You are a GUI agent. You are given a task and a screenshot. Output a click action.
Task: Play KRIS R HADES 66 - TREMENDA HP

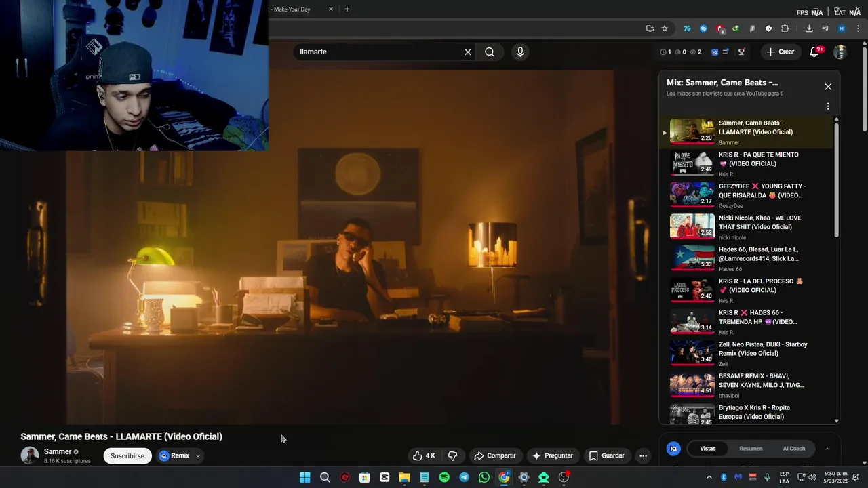pos(746,321)
